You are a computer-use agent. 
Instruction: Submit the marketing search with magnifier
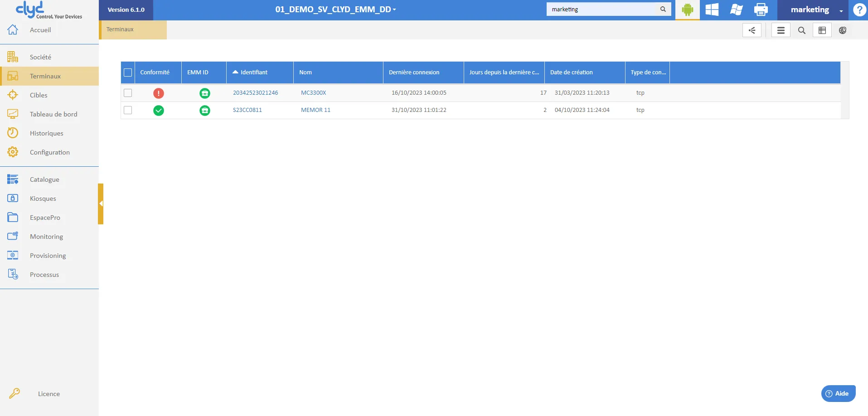663,9
